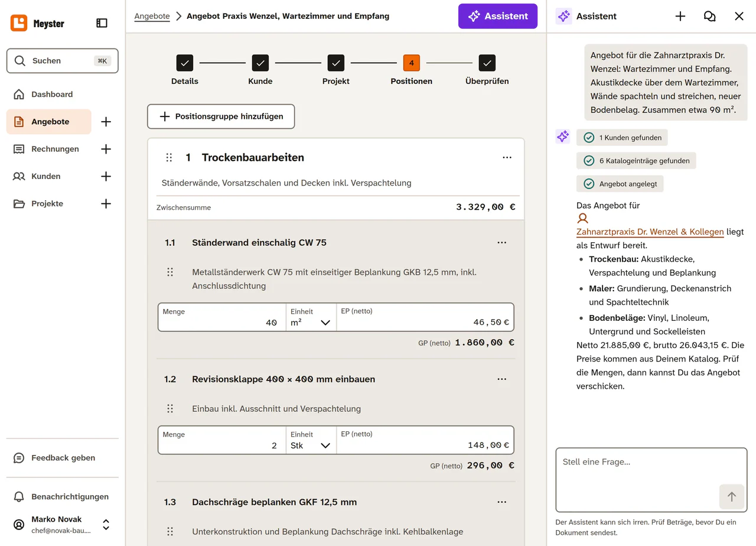
Task: Open options for Dachschräge beplanken position
Action: tap(502, 502)
